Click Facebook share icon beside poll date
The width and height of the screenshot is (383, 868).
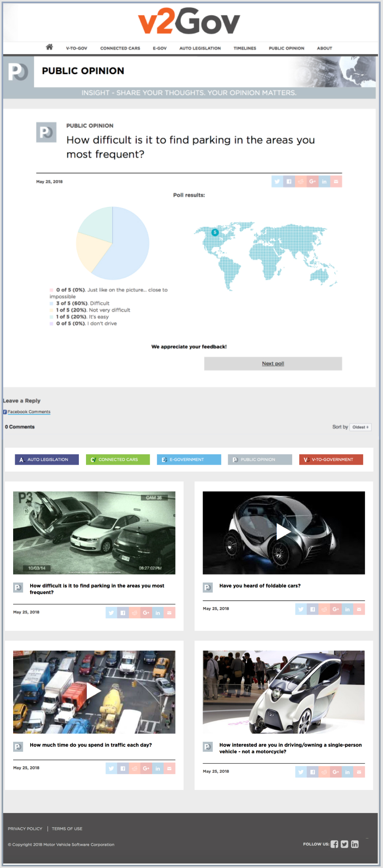289,182
